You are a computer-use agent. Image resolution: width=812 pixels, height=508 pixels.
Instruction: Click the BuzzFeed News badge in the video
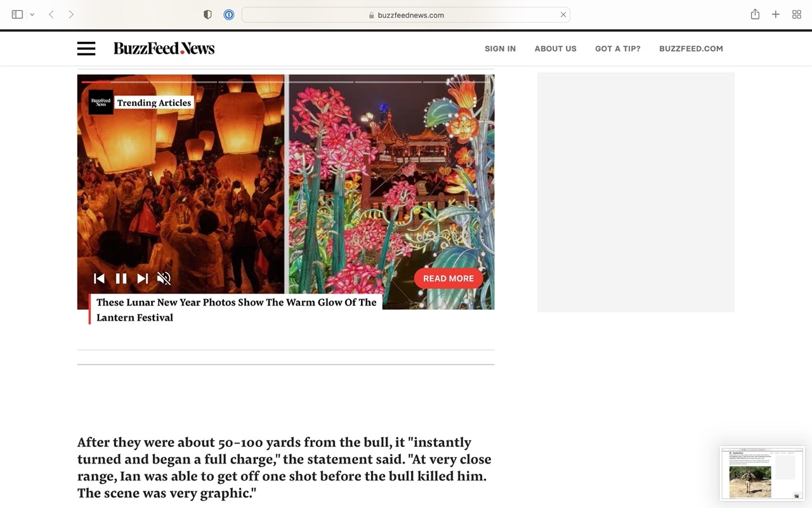tap(101, 102)
